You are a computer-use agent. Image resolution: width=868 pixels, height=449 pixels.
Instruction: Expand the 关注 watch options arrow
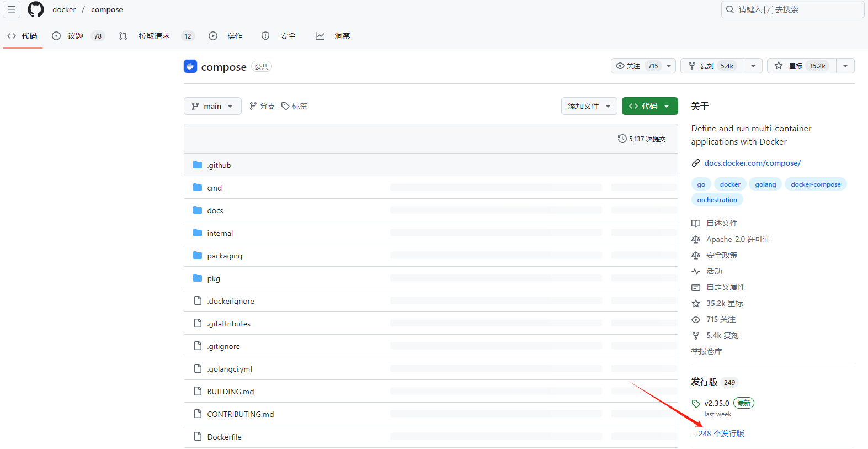pos(669,66)
